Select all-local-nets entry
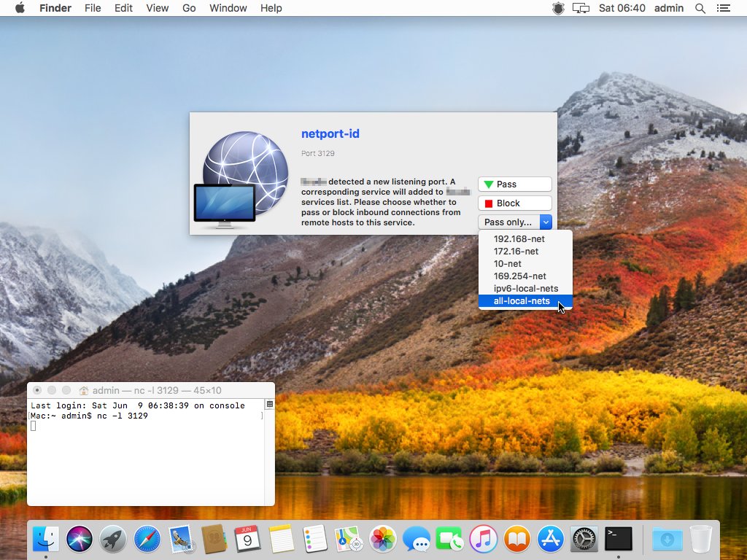The width and height of the screenshot is (747, 560). click(525, 301)
